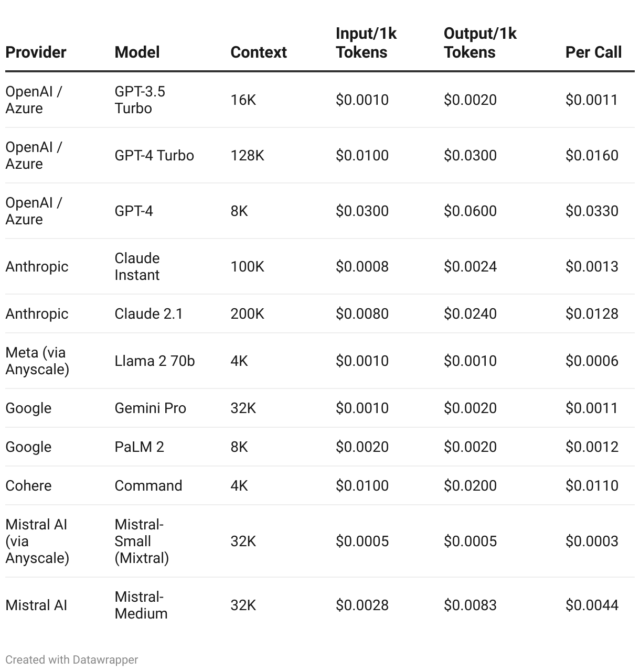The width and height of the screenshot is (640, 672).
Task: Select the Claude 2.1 model cell
Action: click(x=148, y=313)
